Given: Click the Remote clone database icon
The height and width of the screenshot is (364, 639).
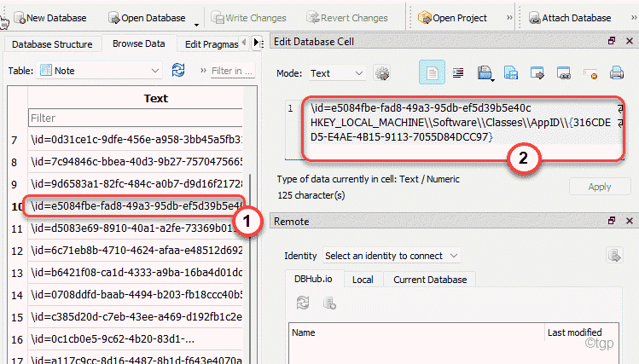Looking at the screenshot, I should click(x=329, y=303).
